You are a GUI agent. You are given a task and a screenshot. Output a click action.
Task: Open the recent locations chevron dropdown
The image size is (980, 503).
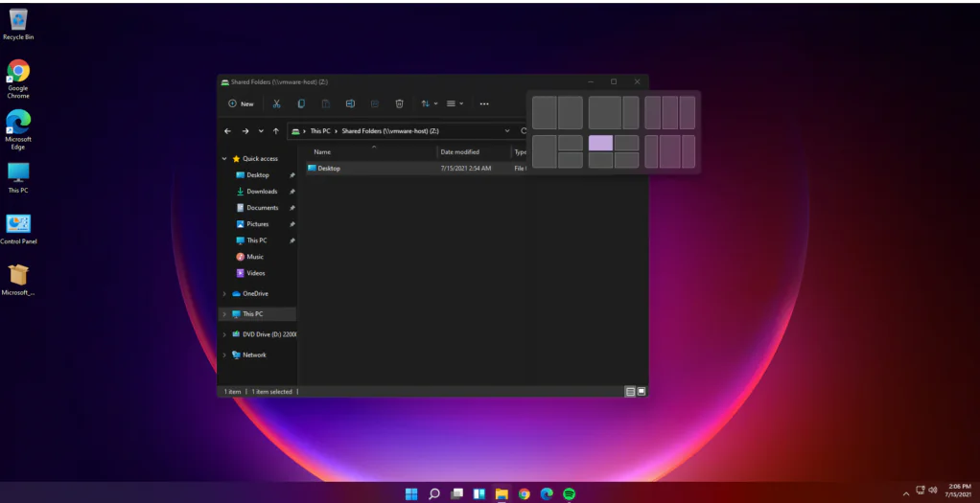(x=261, y=131)
